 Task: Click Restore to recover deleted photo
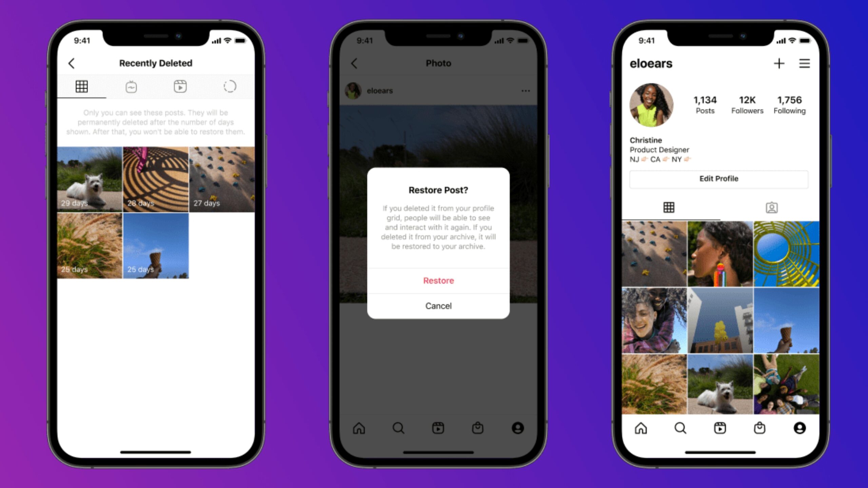point(438,280)
